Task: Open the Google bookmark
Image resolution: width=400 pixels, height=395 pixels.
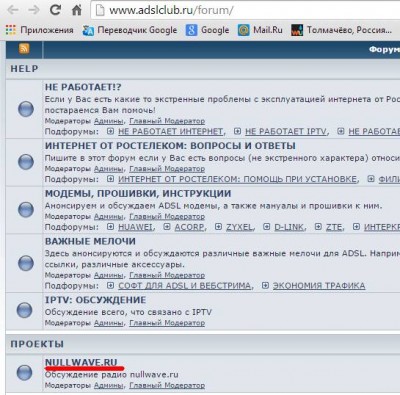Action: coord(207,30)
